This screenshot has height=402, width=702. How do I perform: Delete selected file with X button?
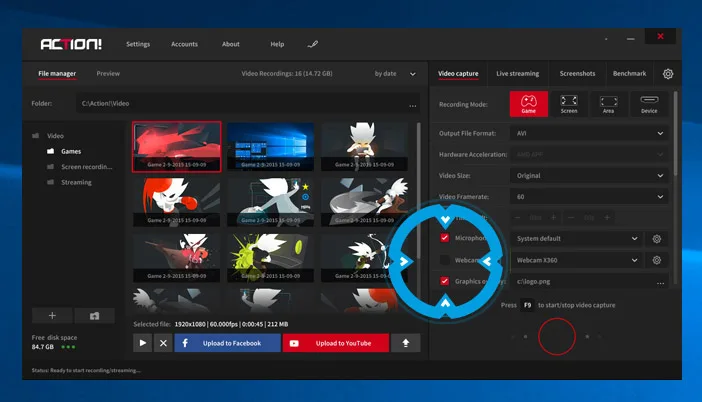[163, 343]
